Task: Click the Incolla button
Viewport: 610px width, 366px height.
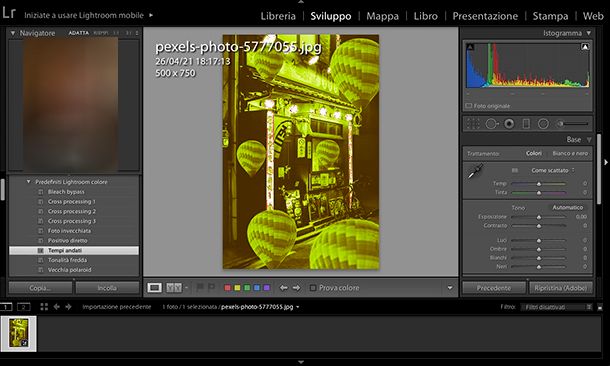Action: click(x=107, y=288)
